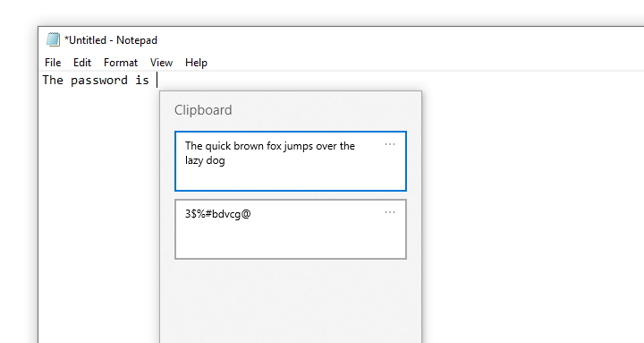Click the Notepad app icon in title bar
The height and width of the screenshot is (343, 644).
pyautogui.click(x=53, y=39)
